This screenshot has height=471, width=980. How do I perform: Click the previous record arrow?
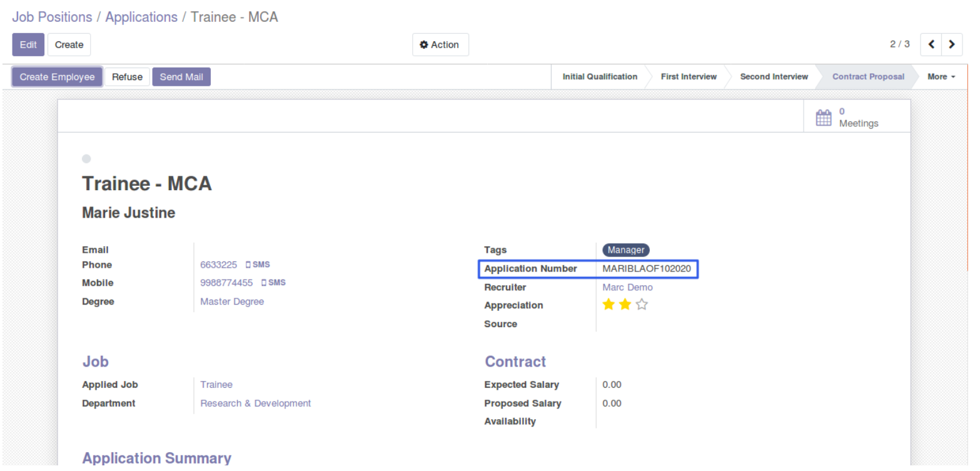931,44
